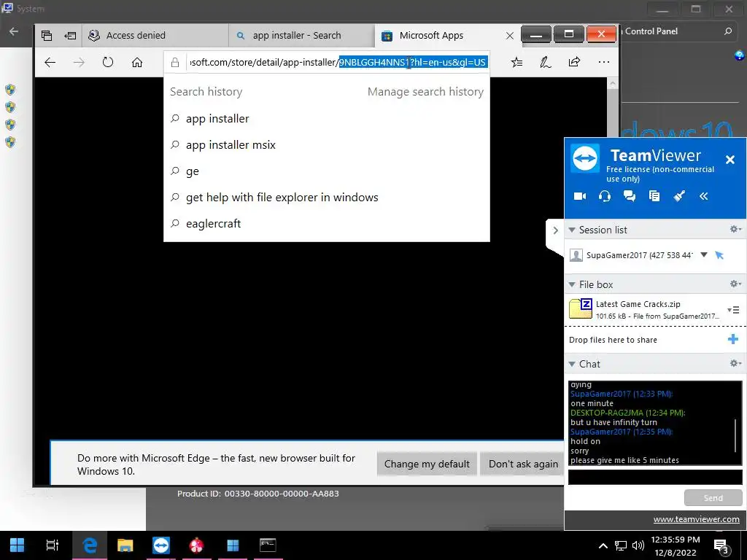Open Edge Settings and more menu
This screenshot has width=747, height=560.
(x=603, y=62)
